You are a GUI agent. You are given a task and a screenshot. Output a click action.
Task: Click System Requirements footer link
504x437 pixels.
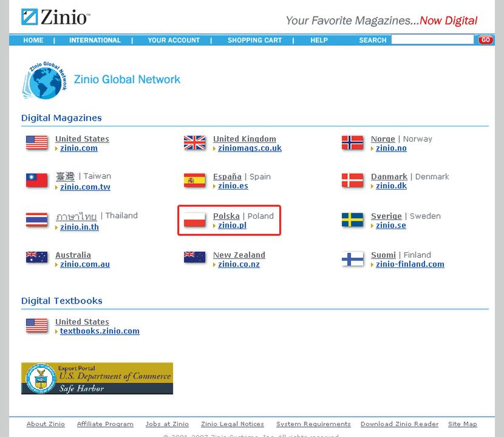click(313, 424)
